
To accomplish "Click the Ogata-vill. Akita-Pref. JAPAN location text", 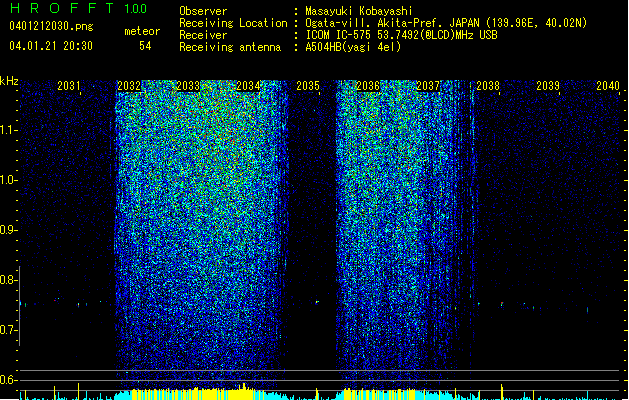I will (x=446, y=23).
